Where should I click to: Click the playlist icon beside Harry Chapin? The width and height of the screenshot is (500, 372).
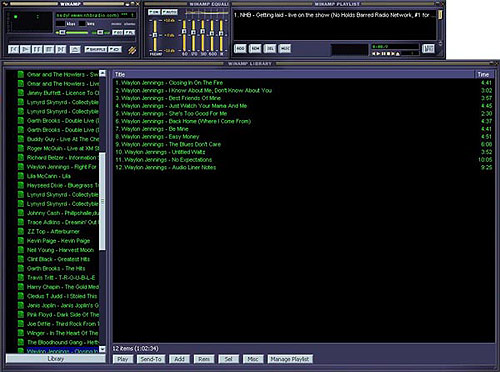click(21, 287)
